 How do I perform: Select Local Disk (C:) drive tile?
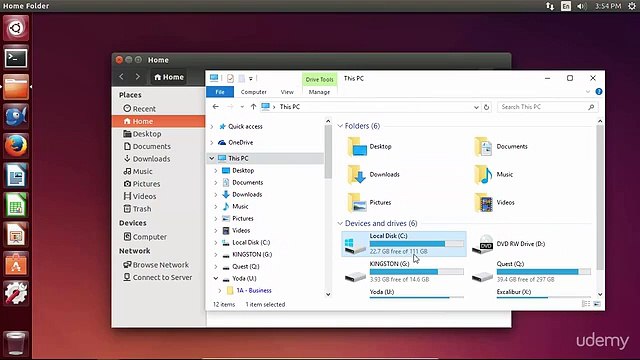(x=404, y=244)
